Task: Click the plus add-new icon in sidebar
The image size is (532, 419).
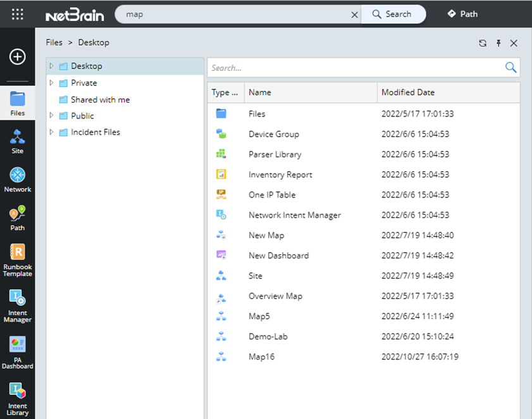Action: (17, 57)
